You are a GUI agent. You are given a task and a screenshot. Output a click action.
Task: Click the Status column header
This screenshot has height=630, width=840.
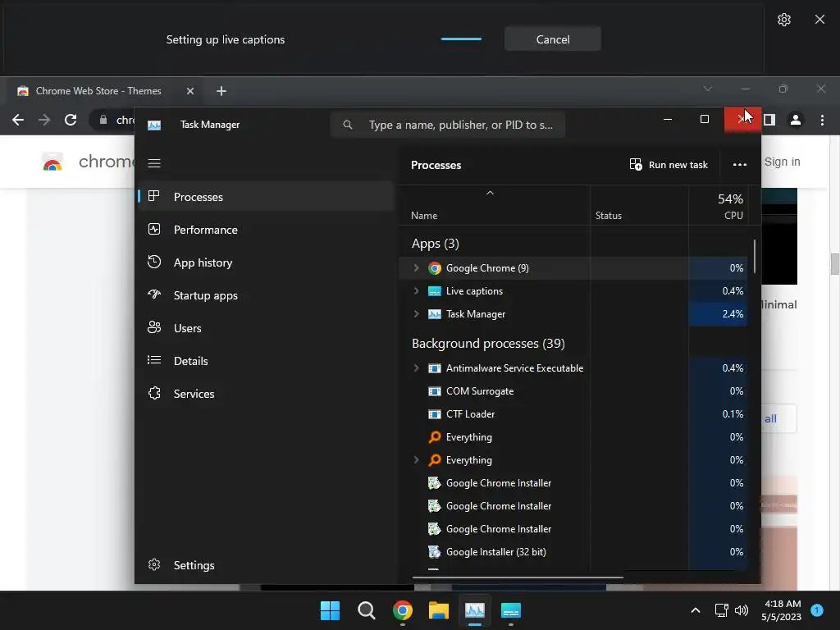[x=639, y=206]
